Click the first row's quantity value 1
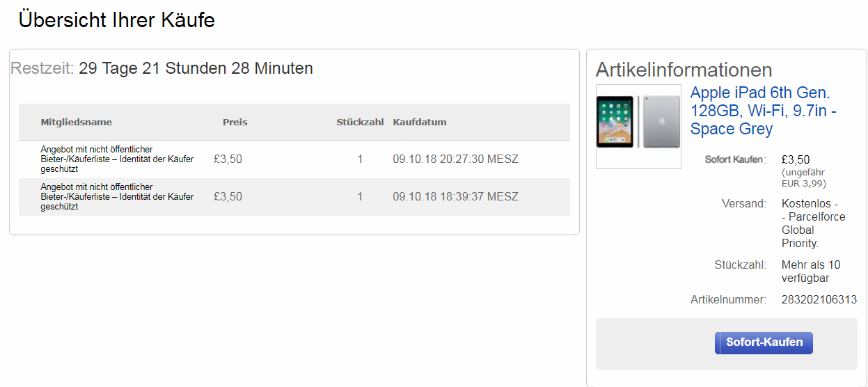Screen dimensions: 868x387 360,159
